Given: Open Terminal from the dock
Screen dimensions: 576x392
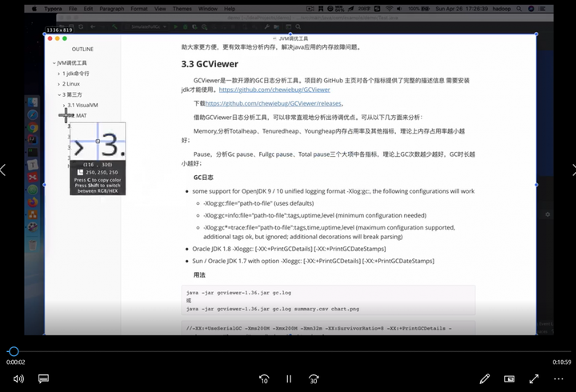Looking at the screenshot, I should 33,152.
